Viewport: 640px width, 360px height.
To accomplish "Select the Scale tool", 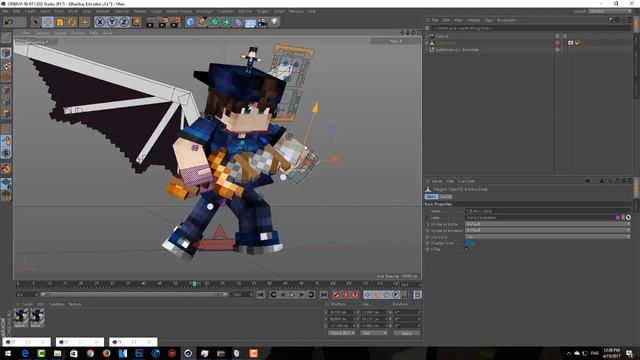I will coord(60,22).
